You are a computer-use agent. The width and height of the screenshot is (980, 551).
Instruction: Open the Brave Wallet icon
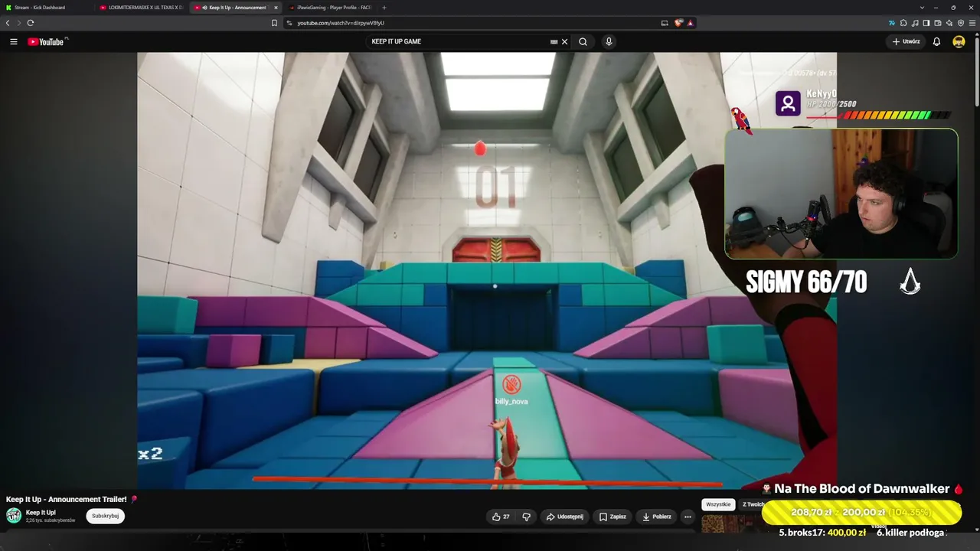938,23
